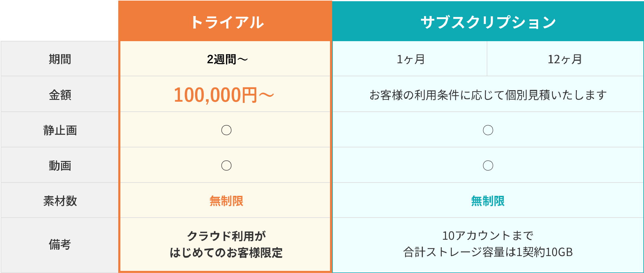Click the orange 無制限 text
Viewport: 644px width, 273px height.
tap(226, 201)
